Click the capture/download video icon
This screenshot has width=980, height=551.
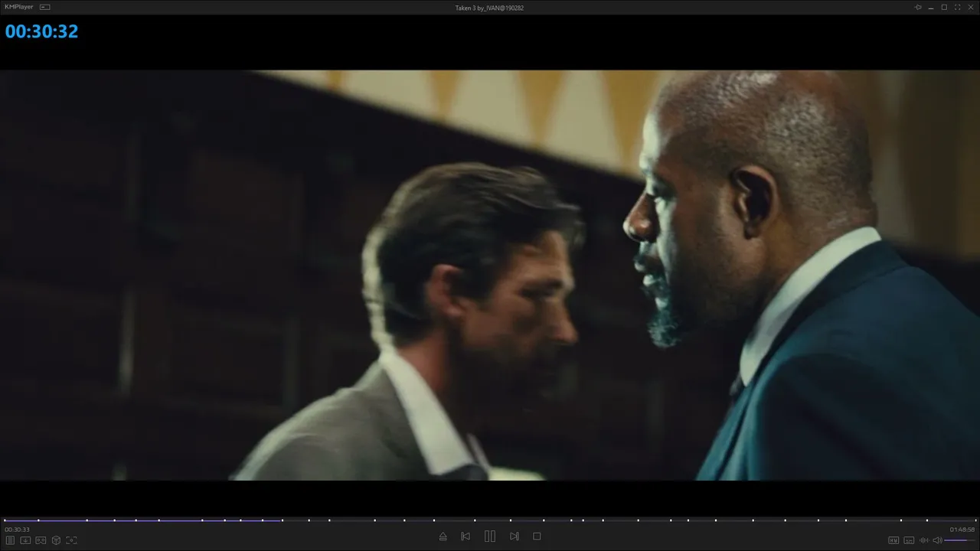(x=25, y=540)
